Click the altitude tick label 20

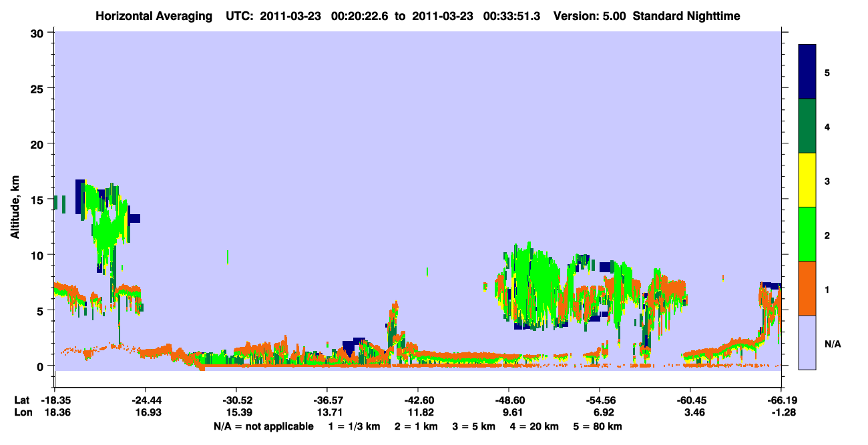point(39,143)
